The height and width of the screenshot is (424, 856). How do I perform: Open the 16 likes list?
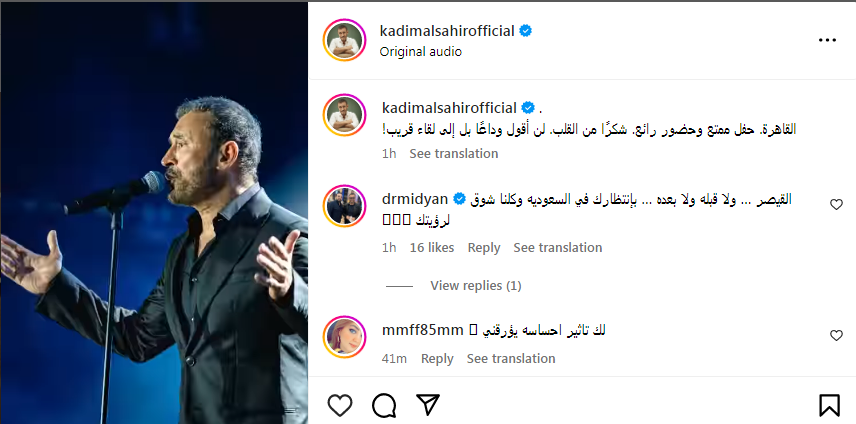click(x=432, y=247)
